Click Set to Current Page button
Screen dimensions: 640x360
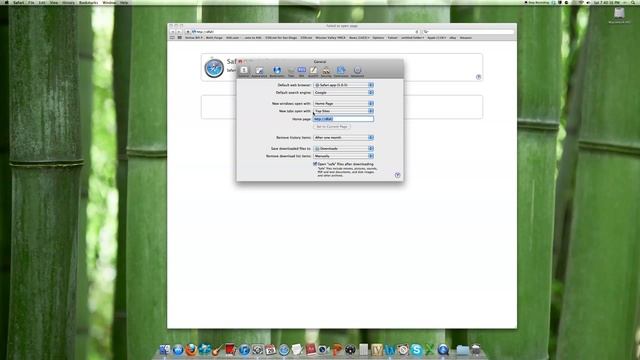click(x=332, y=127)
